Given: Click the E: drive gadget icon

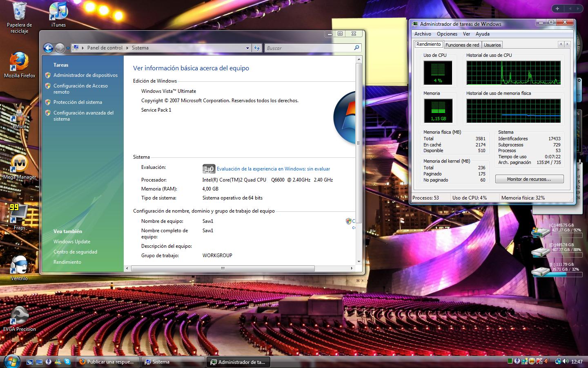Looking at the screenshot, I should tap(540, 271).
